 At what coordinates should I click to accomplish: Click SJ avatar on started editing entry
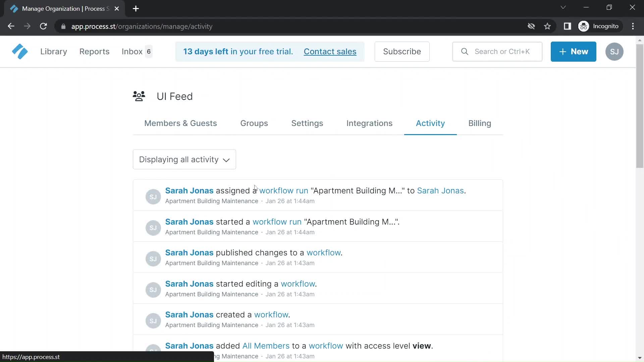pyautogui.click(x=153, y=290)
